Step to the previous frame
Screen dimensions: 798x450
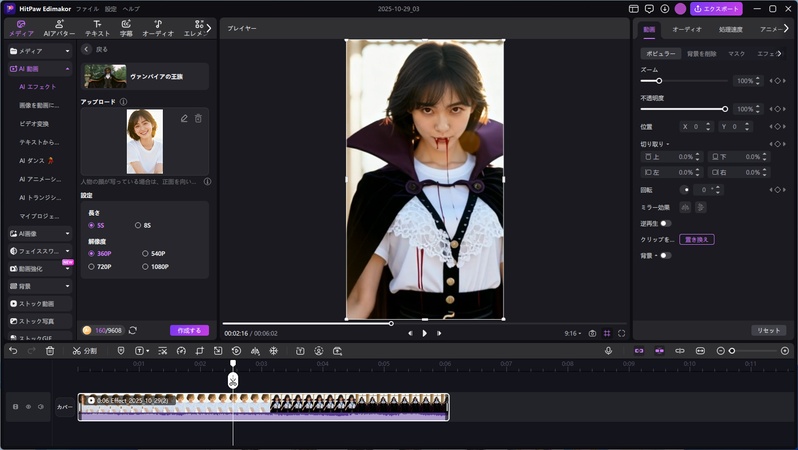tap(410, 333)
